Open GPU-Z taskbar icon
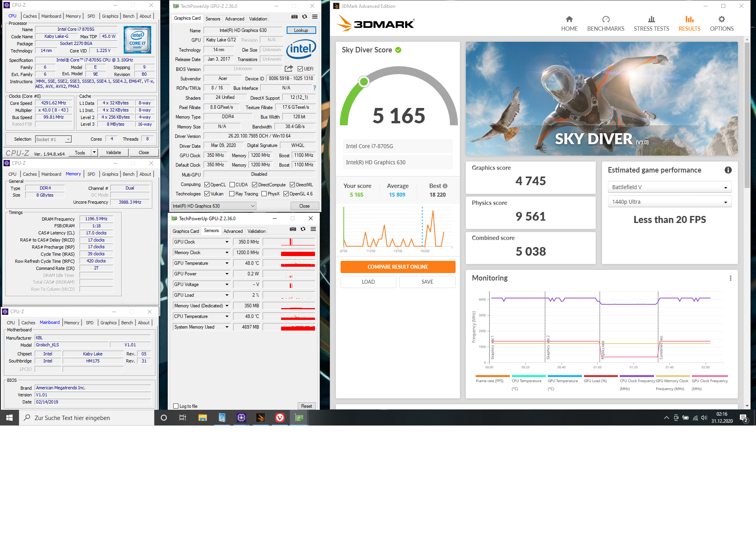756x539 pixels. 299,418
